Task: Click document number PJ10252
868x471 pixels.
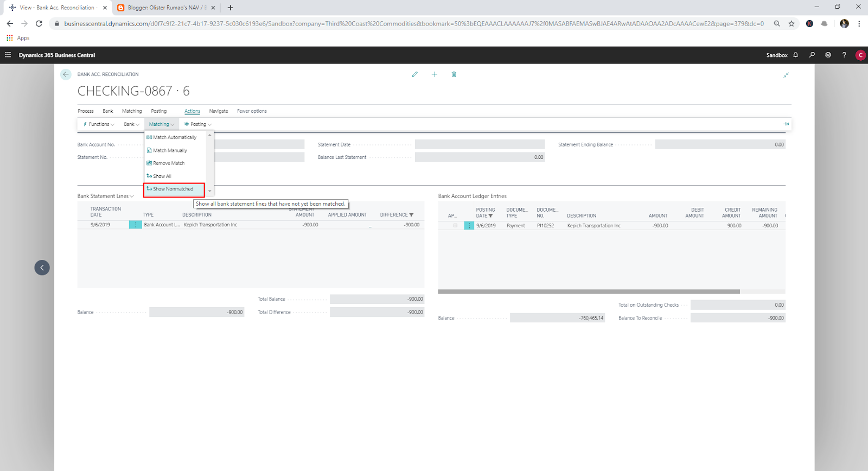Action: [x=546, y=226]
